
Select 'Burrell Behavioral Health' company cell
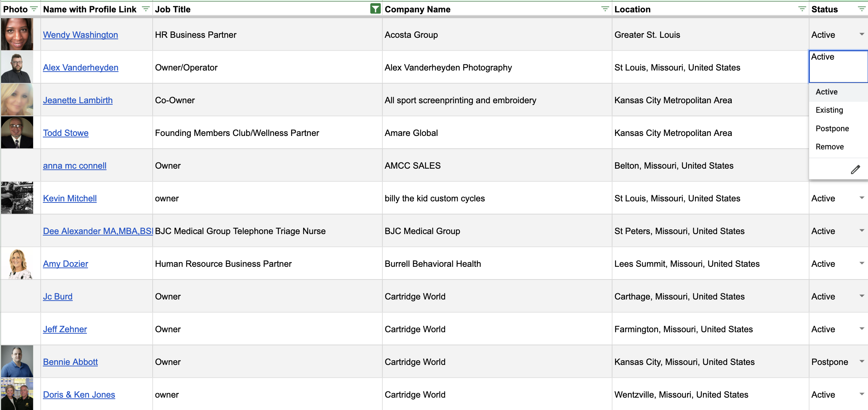497,264
